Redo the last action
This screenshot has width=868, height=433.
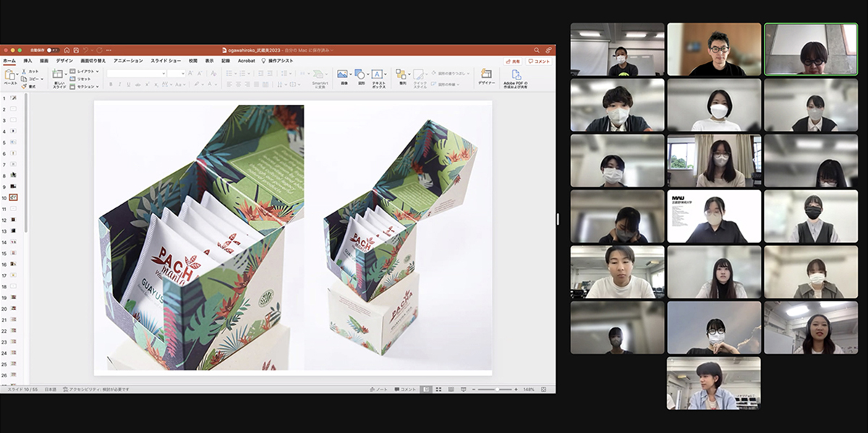click(98, 50)
